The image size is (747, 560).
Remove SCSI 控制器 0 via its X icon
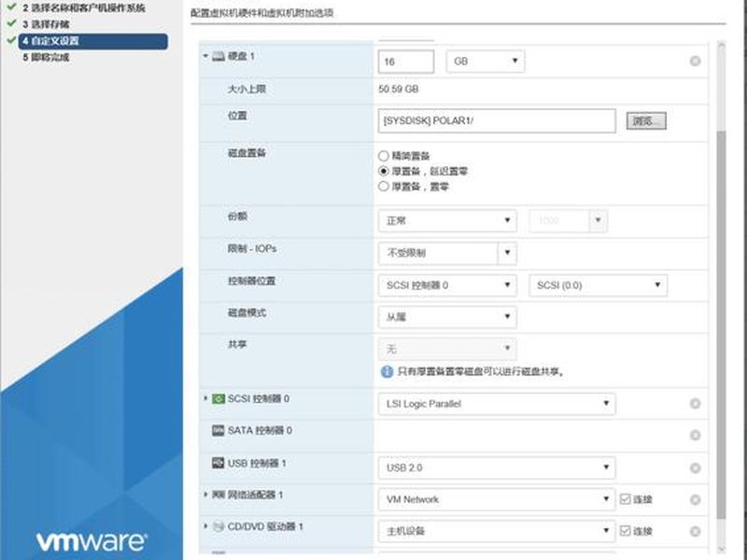(x=695, y=404)
